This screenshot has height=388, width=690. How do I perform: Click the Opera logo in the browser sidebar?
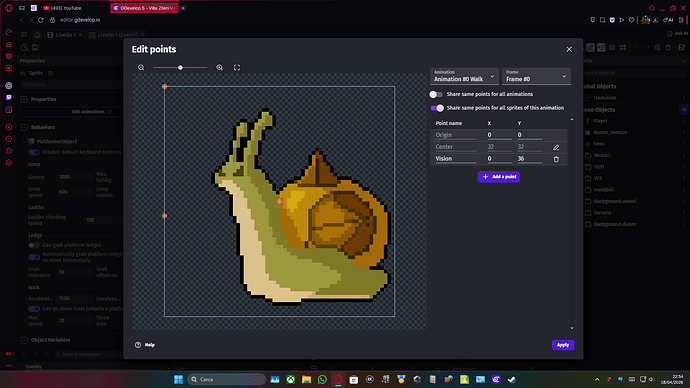click(9, 8)
